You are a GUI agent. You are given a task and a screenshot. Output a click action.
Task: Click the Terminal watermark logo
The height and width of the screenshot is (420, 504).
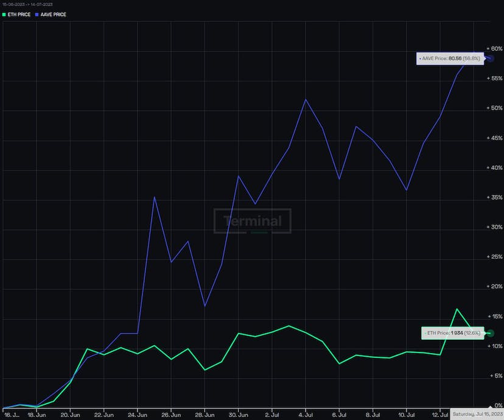252,222
